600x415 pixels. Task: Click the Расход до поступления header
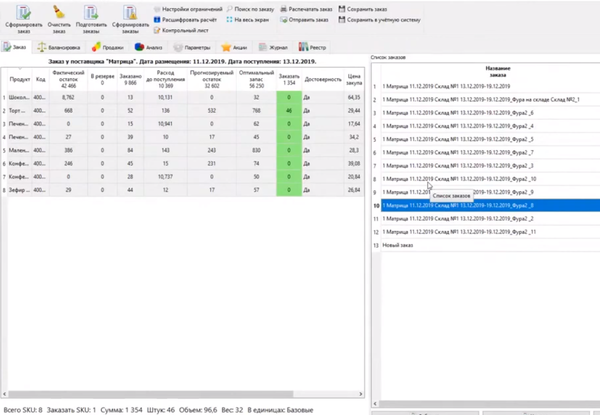(x=165, y=79)
